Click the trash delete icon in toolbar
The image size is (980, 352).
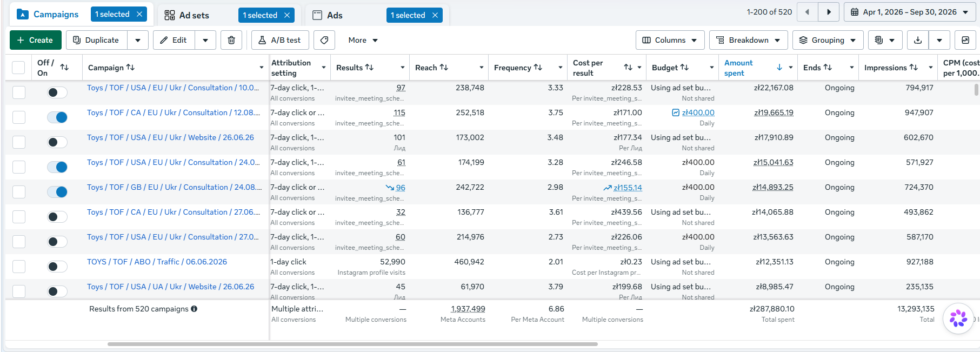231,40
